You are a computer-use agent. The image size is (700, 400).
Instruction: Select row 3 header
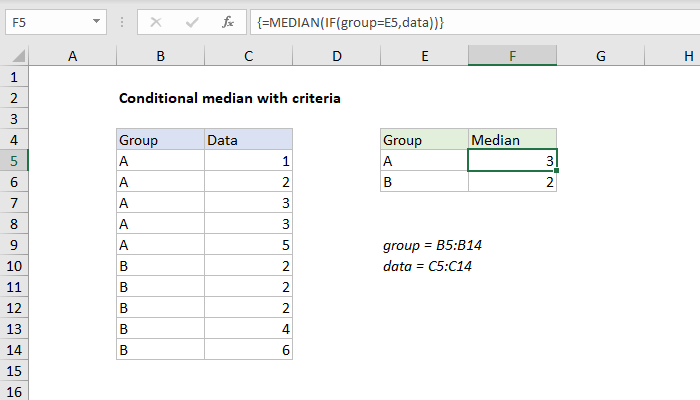(x=14, y=119)
